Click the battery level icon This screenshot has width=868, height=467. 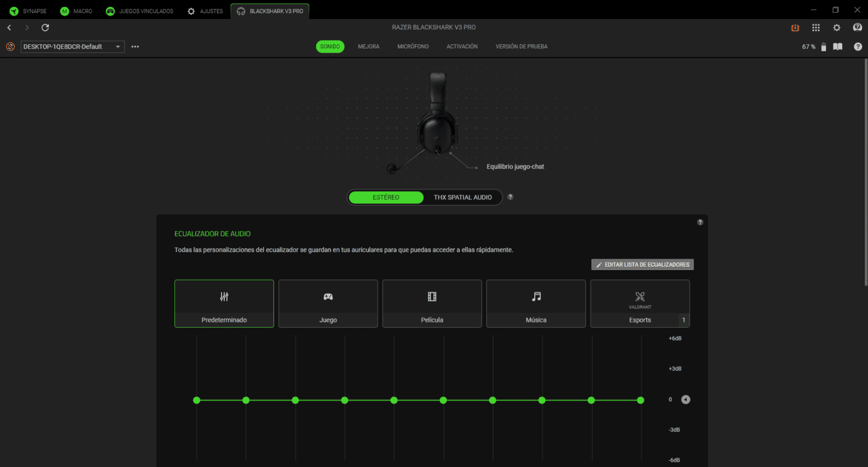(x=823, y=47)
